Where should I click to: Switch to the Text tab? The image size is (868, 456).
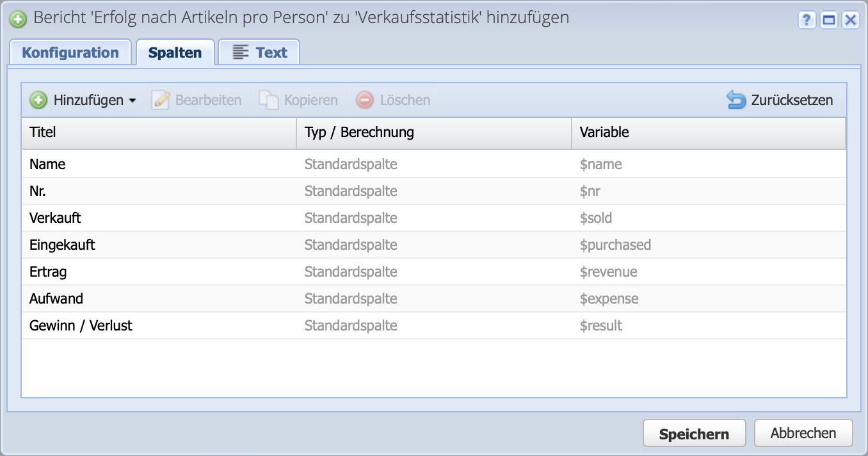[259, 52]
